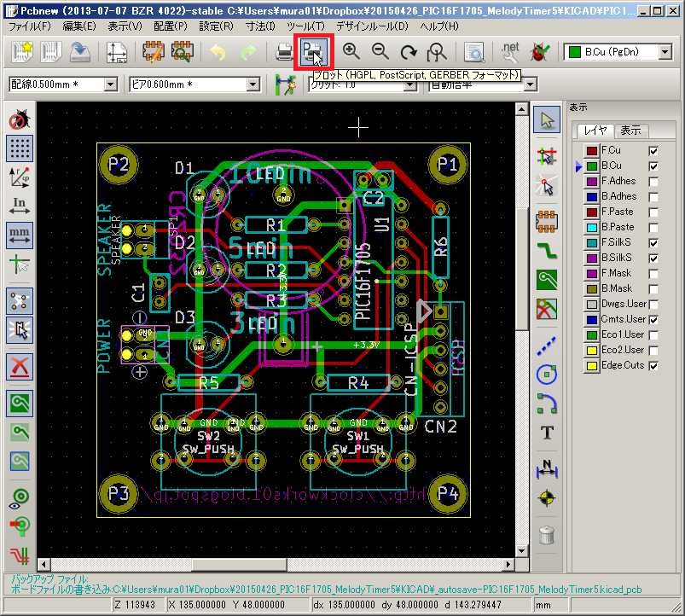This screenshot has height=616, width=685.
Task: Click the Plot (HPGL, PostScript, Gerber) icon
Action: coord(313,52)
